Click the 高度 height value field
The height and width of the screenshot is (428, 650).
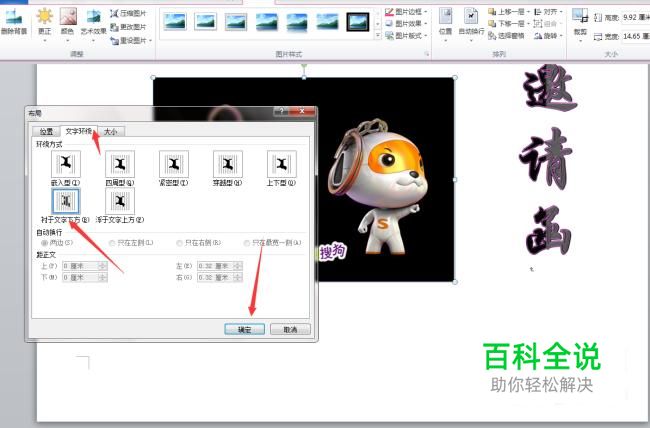(x=635, y=17)
